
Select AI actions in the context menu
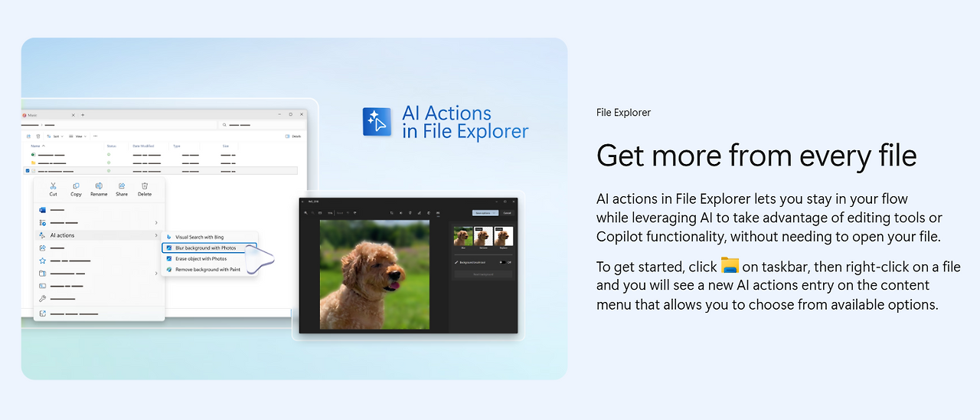coord(99,235)
